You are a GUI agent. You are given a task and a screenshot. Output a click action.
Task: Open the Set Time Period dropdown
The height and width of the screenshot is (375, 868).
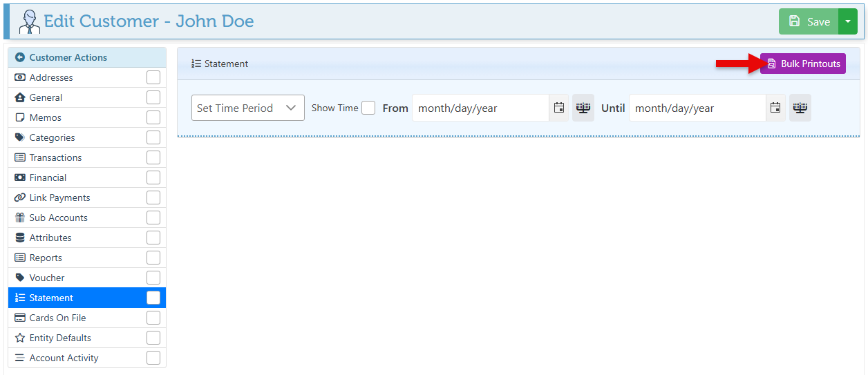(247, 108)
